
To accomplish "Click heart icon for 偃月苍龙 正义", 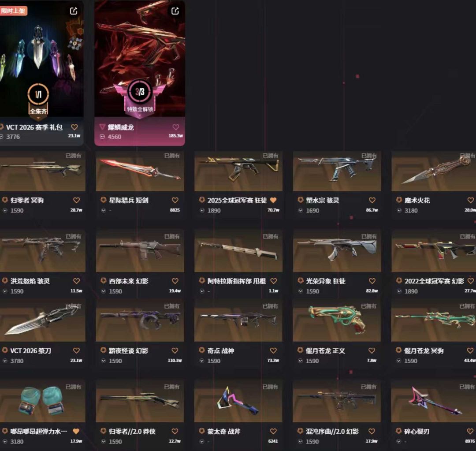I will 372,350.
